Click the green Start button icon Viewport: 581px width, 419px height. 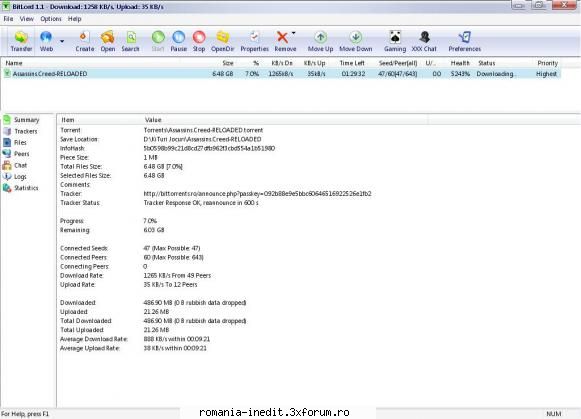(x=158, y=41)
